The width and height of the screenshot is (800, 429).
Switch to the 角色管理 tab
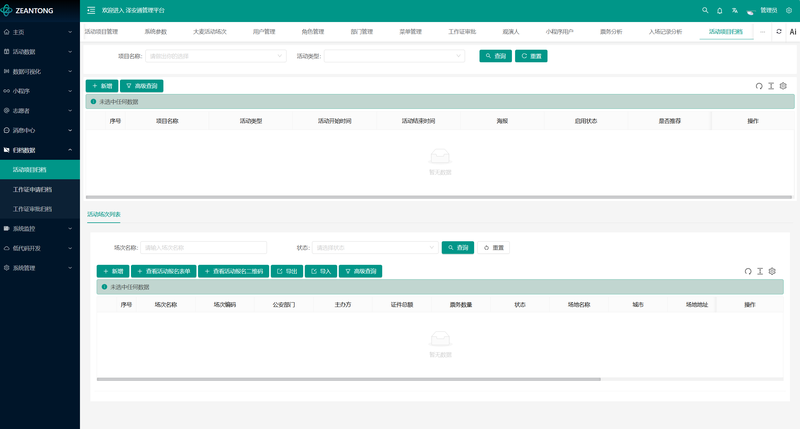[x=313, y=32]
